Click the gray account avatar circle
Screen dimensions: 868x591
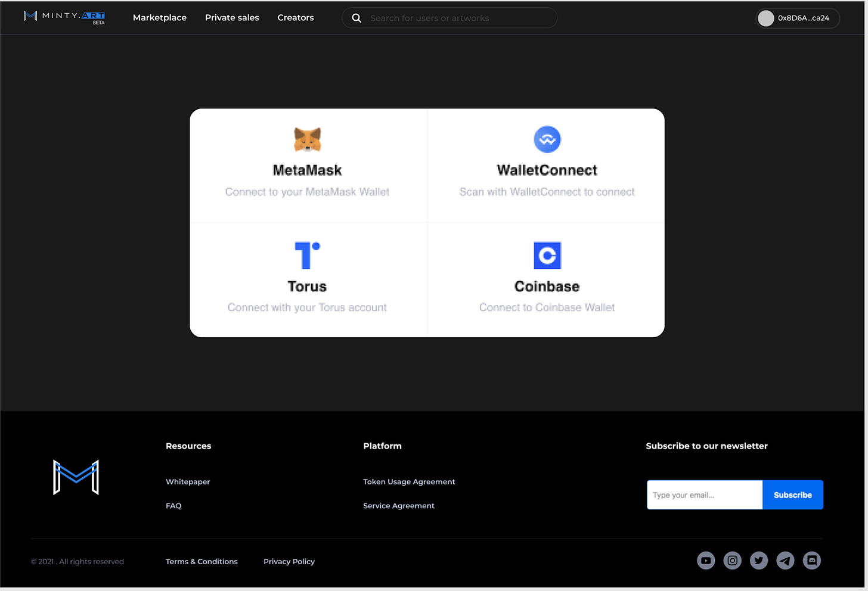click(766, 18)
